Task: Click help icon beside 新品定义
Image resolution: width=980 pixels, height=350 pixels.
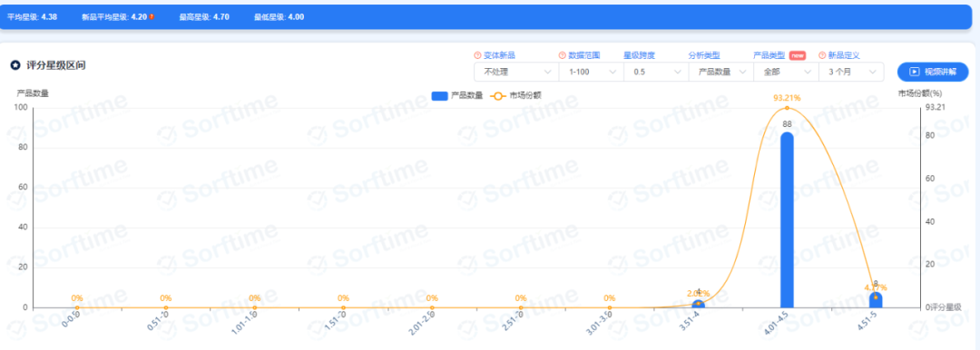Action: tap(822, 55)
